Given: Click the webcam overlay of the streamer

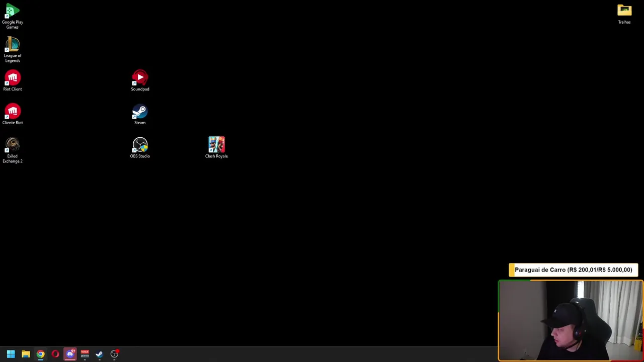Looking at the screenshot, I should click(x=571, y=321).
